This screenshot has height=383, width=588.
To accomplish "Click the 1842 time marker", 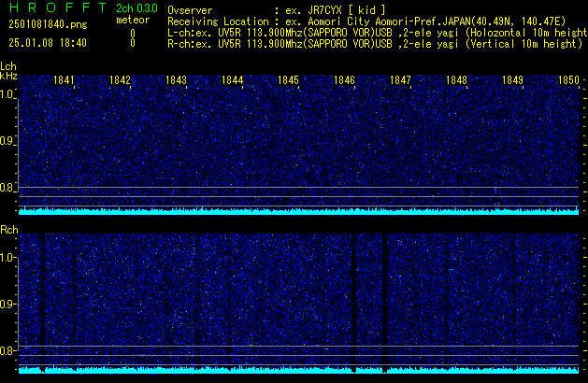I will [x=120, y=80].
